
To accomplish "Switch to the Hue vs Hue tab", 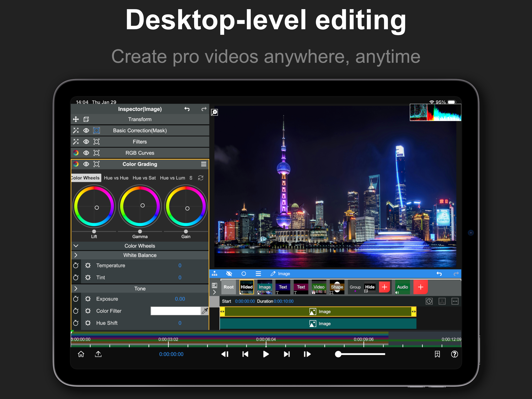I will click(x=116, y=178).
